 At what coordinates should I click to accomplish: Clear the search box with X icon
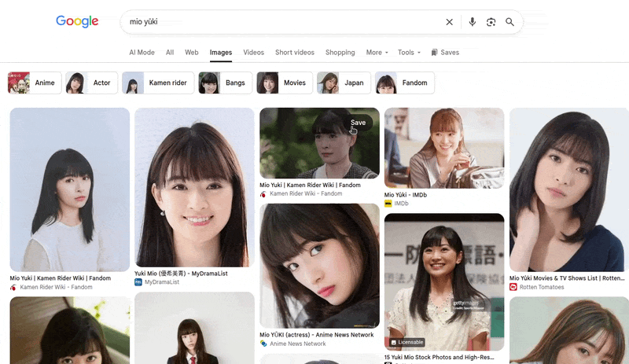449,22
